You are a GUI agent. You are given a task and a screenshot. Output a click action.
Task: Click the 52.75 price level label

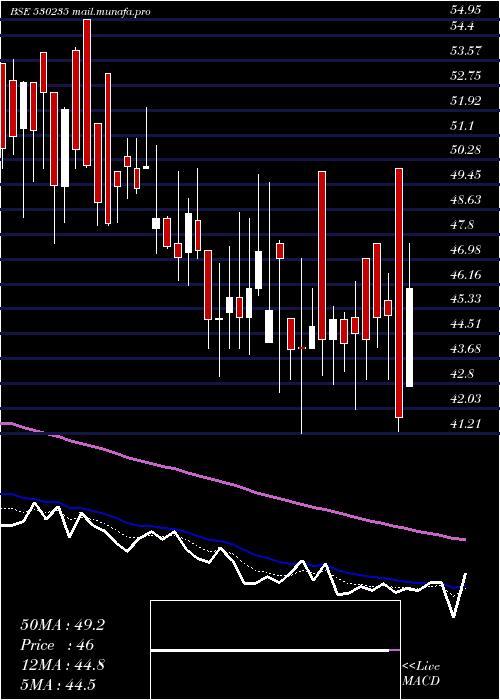[466, 76]
